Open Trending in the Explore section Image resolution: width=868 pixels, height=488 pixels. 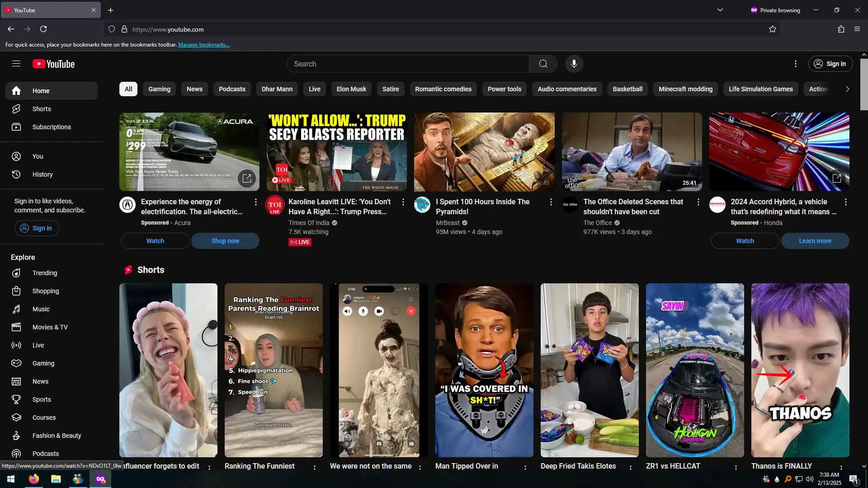(44, 273)
